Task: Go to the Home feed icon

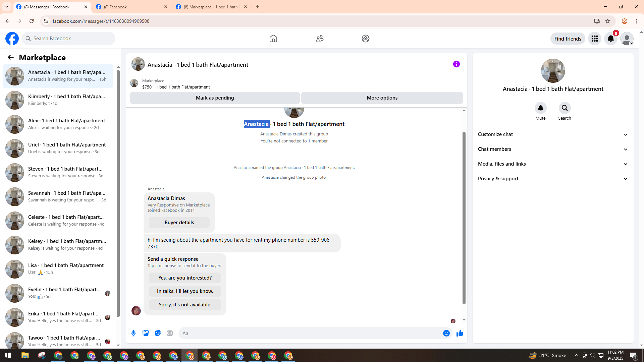Action: pyautogui.click(x=273, y=39)
